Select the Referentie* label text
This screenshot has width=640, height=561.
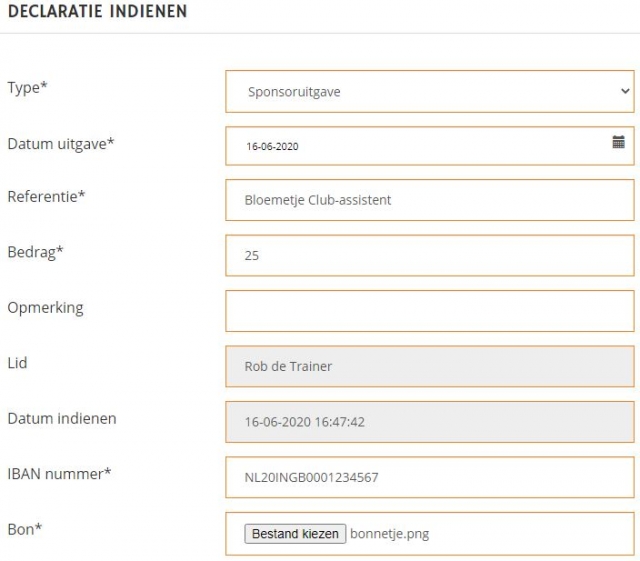click(x=46, y=196)
